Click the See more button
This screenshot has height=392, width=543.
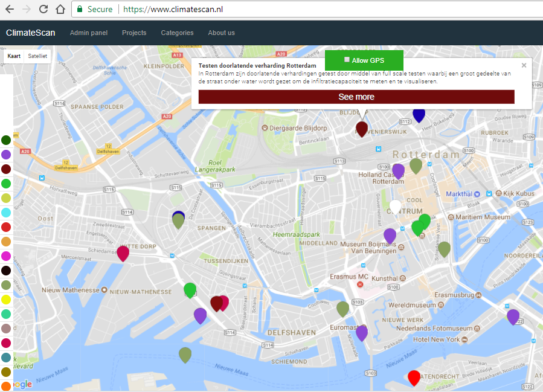click(x=356, y=97)
